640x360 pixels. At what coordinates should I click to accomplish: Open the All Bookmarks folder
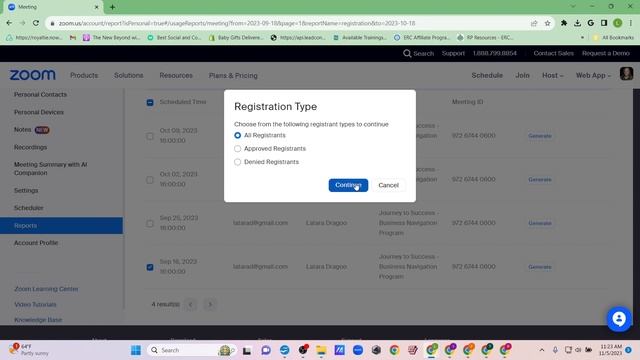pos(613,38)
